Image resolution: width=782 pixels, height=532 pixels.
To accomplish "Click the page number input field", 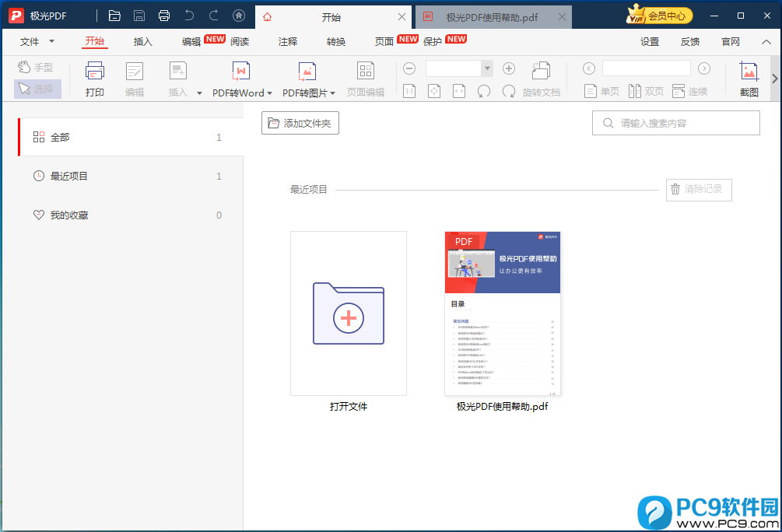I will [647, 68].
